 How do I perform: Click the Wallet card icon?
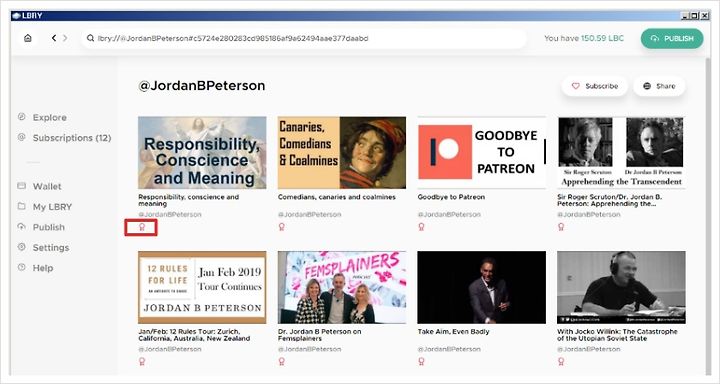coord(22,186)
